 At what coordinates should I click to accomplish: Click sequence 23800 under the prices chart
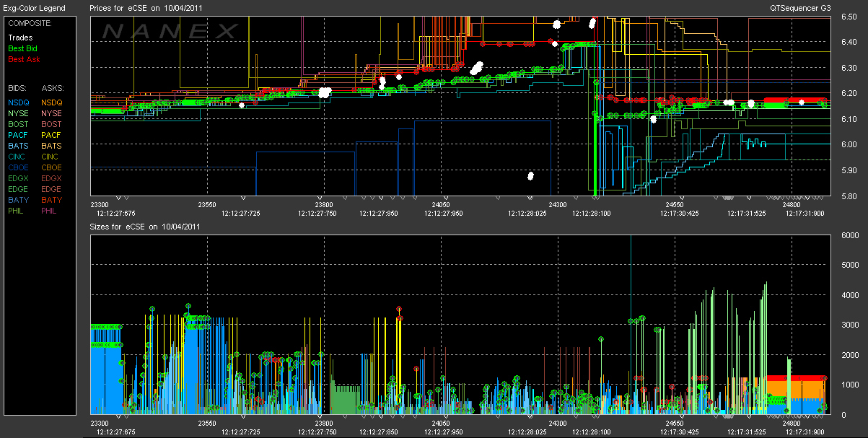click(x=325, y=204)
